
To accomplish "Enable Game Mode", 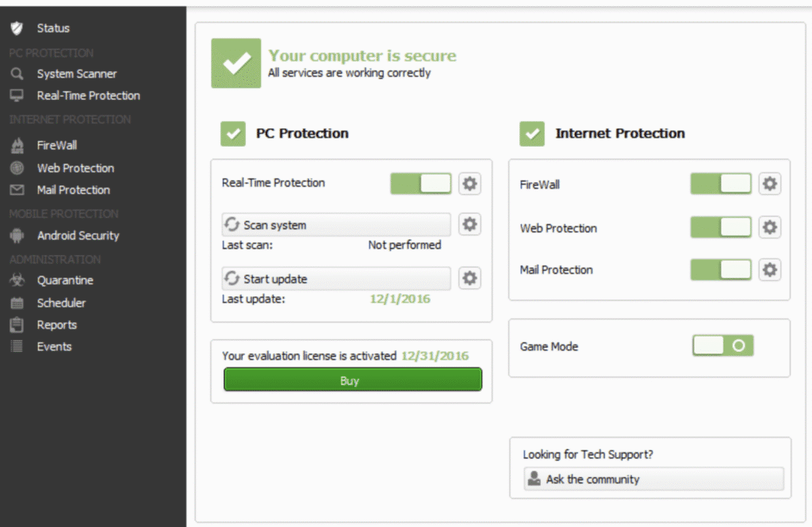I will (722, 346).
